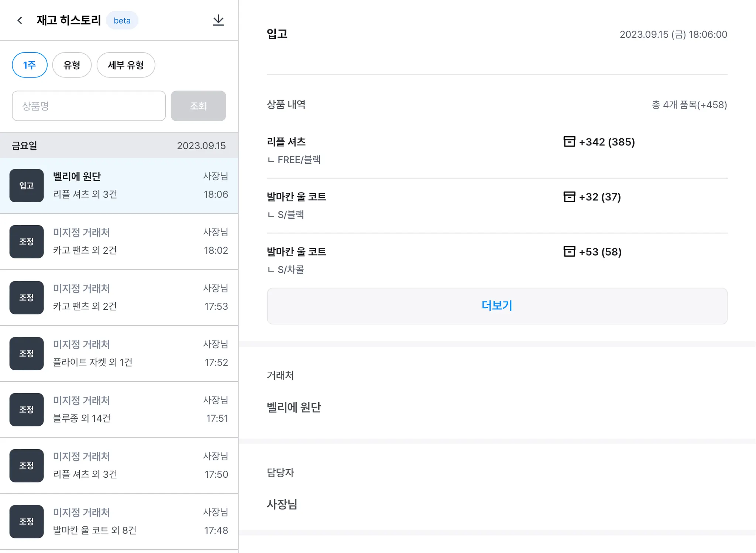Click stock box icon beside +32 (37)
This screenshot has width=756, height=553.
pos(569,197)
